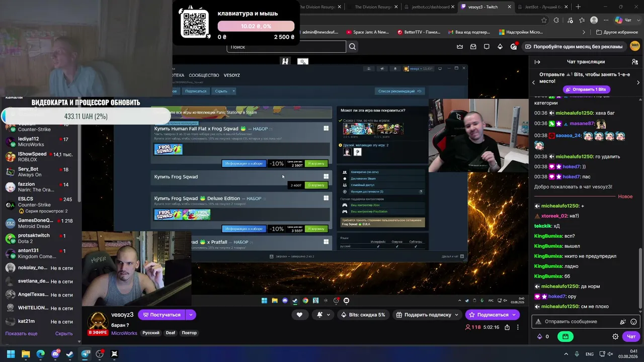Viewport: 644px width, 362px height.
Task: Open browser settings and more menu
Action: pos(606,20)
